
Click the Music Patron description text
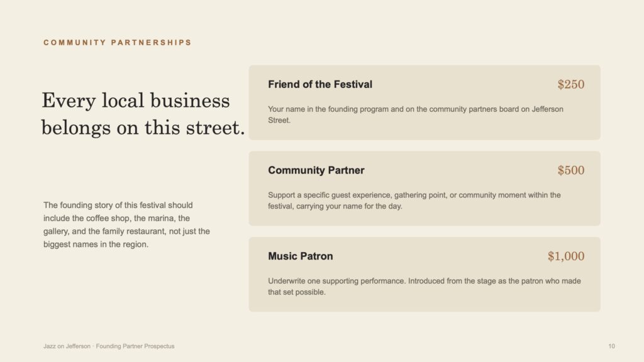click(x=425, y=287)
